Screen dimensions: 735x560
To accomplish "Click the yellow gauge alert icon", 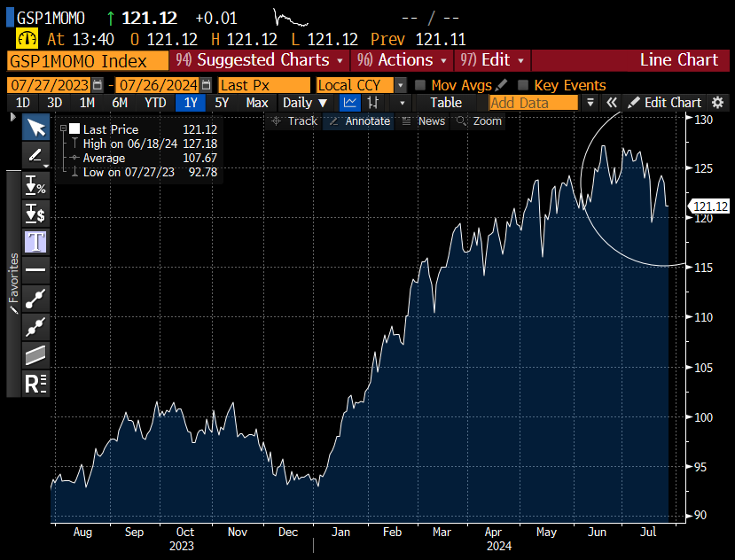I will click(27, 39).
